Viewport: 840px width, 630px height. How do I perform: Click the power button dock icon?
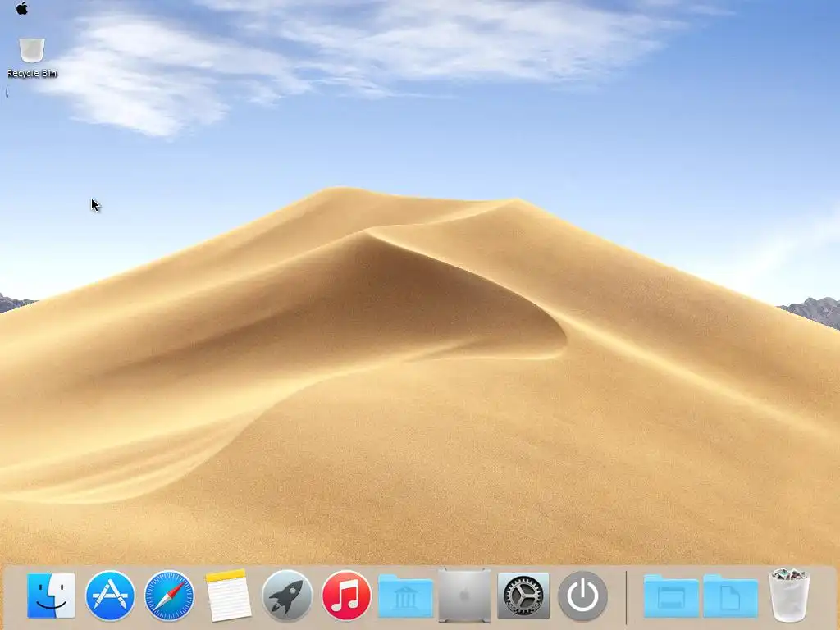[583, 596]
